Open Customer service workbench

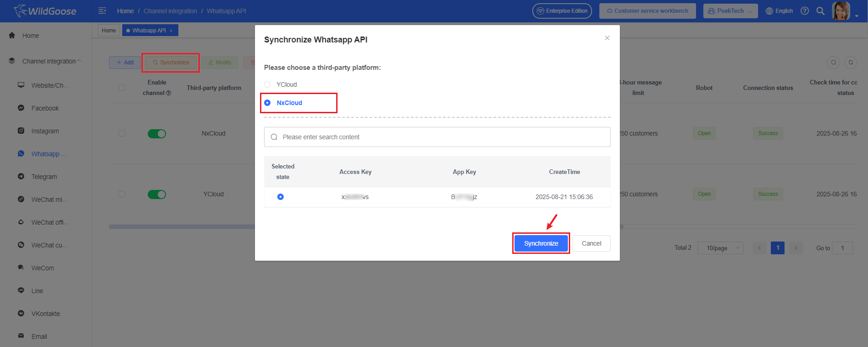(647, 11)
